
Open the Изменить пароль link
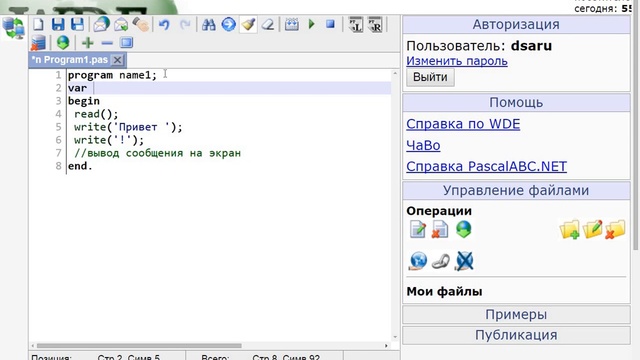point(457,61)
